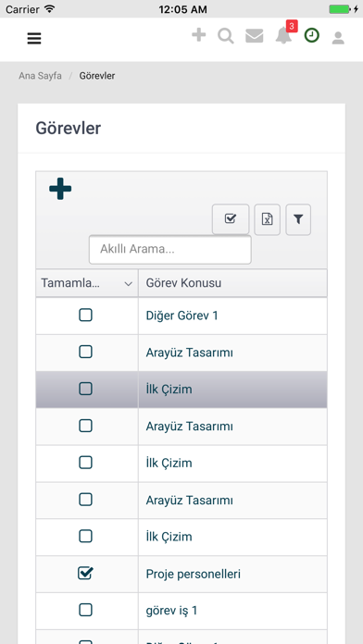
Task: Click the green clock icon
Action: click(312, 36)
